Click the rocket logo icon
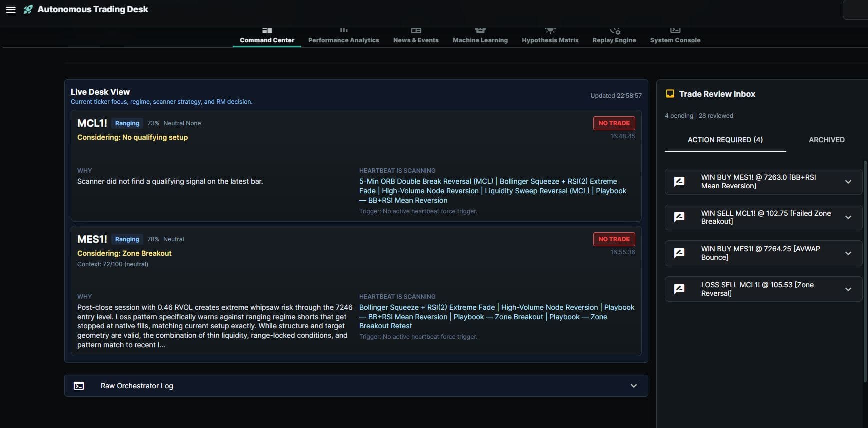This screenshot has height=428, width=868. (28, 9)
